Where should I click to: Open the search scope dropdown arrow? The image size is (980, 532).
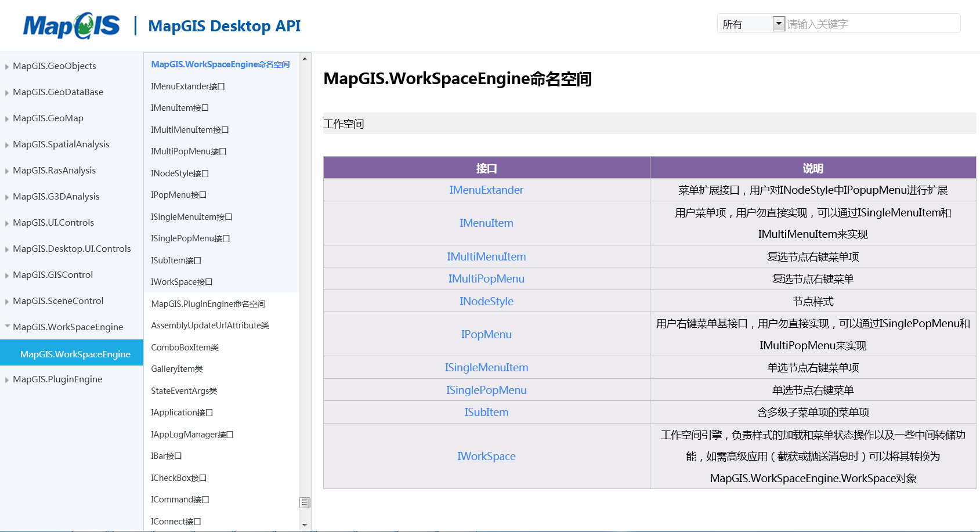779,24
